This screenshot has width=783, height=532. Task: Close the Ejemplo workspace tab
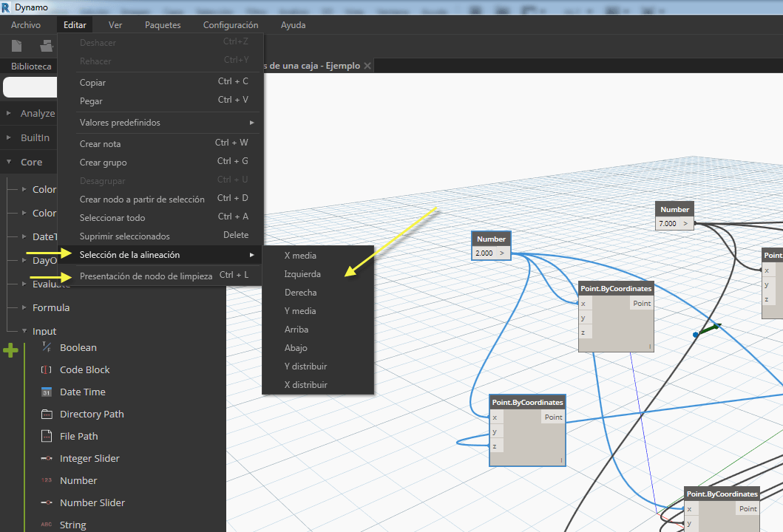[367, 65]
